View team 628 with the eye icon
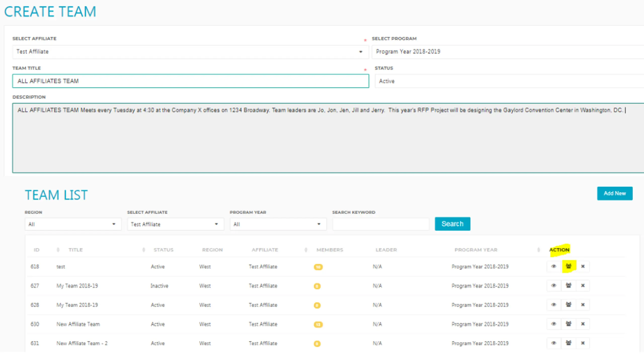Viewport: 644px width, 362px height. click(554, 305)
